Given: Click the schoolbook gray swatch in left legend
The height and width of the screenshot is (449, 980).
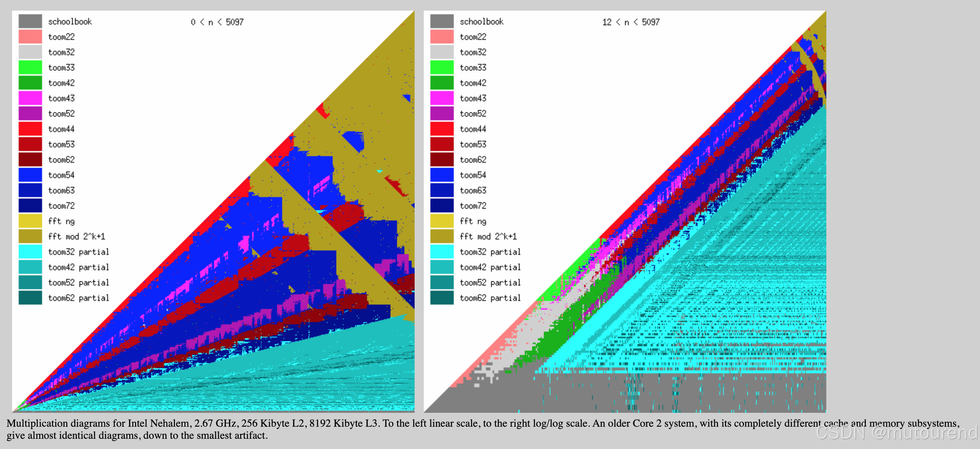Looking at the screenshot, I should click(30, 21).
